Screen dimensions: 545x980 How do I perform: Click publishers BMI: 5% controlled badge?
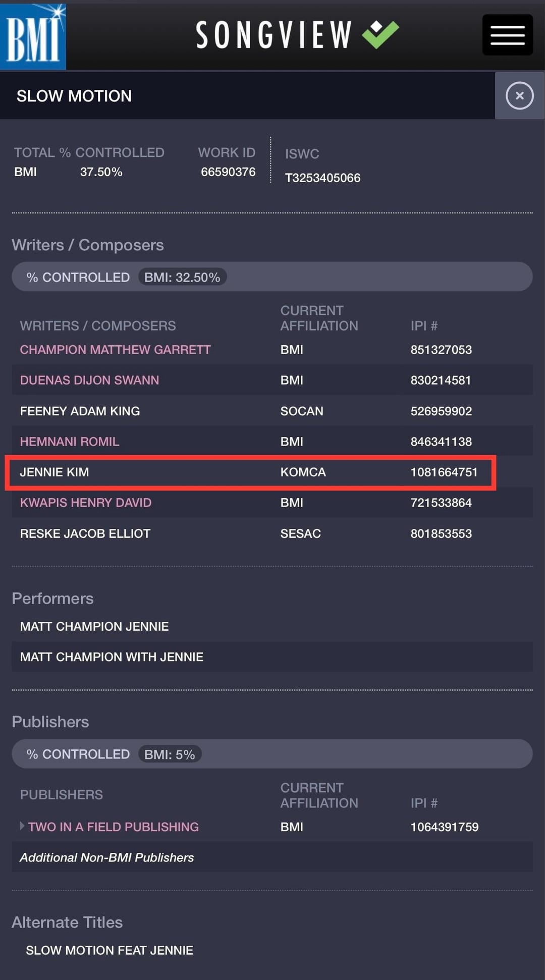(x=170, y=754)
